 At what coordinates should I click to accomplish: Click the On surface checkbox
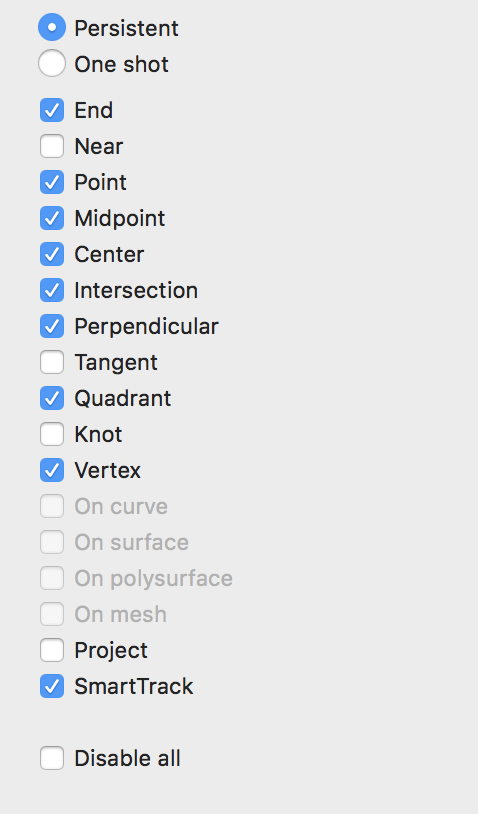point(52,542)
